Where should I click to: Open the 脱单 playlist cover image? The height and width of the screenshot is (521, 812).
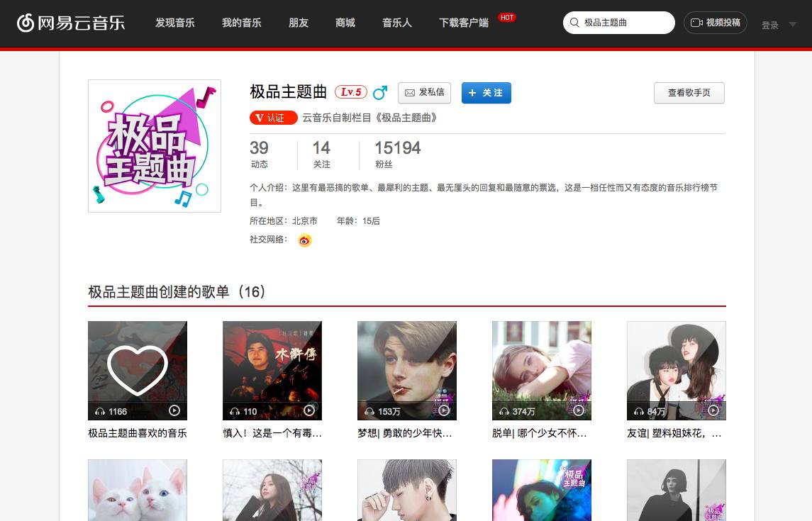pos(541,371)
